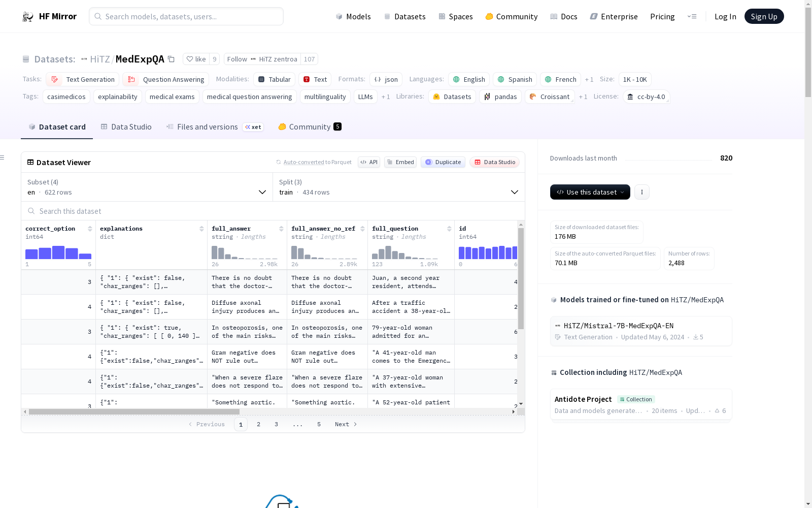Sort the full_question column
Screen dimensions: 812x508
(449, 229)
